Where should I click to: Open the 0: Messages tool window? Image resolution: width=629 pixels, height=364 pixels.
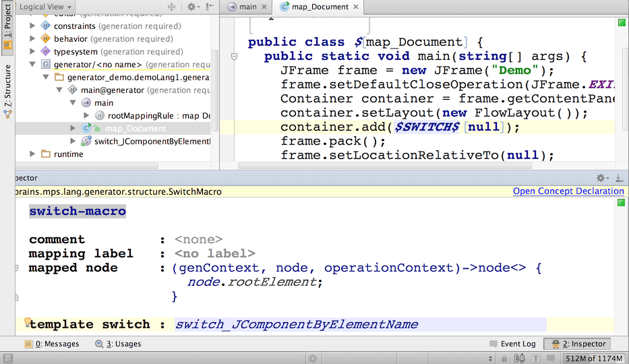[52, 344]
